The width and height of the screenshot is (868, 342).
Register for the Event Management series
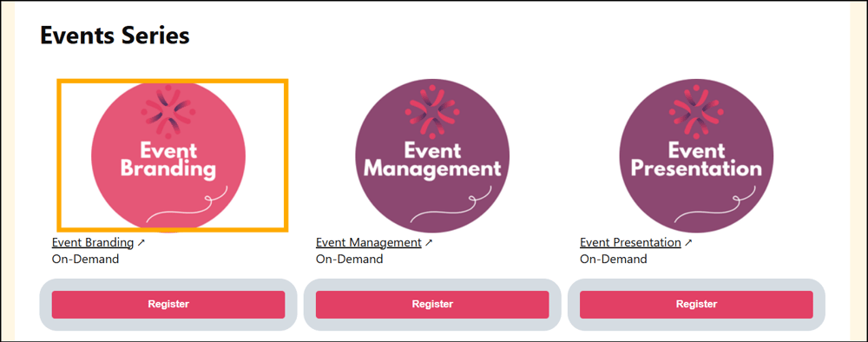click(x=432, y=305)
